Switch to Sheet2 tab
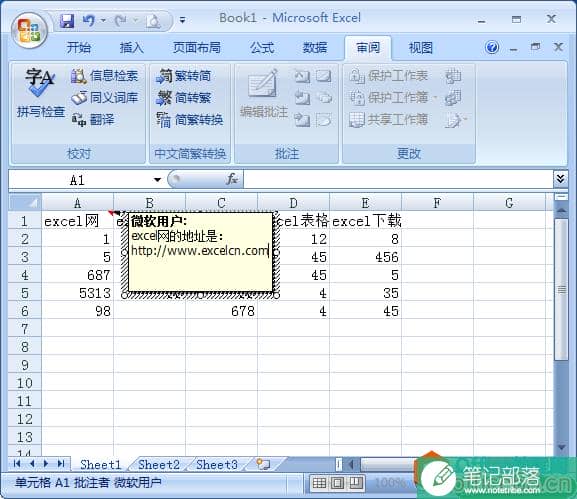Image resolution: width=577 pixels, height=499 pixels. (159, 464)
